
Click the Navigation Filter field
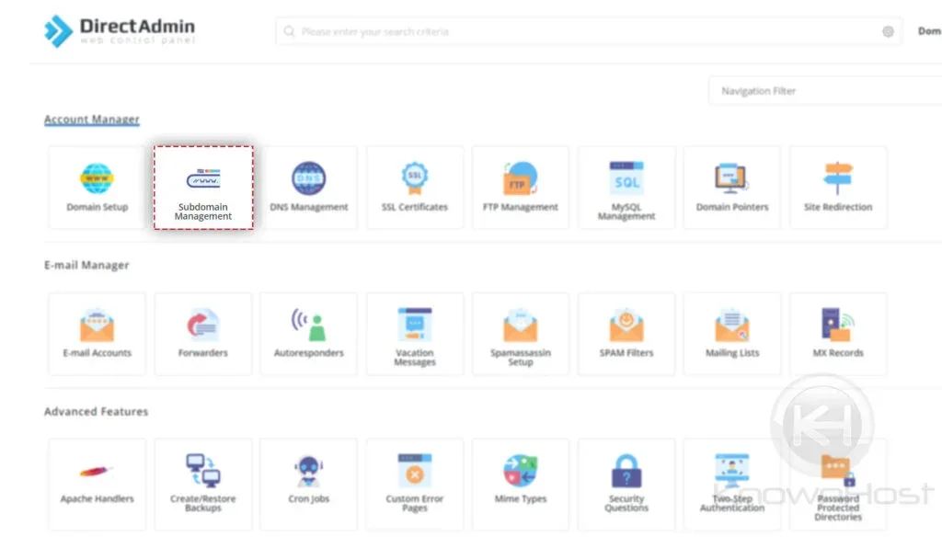click(x=825, y=91)
